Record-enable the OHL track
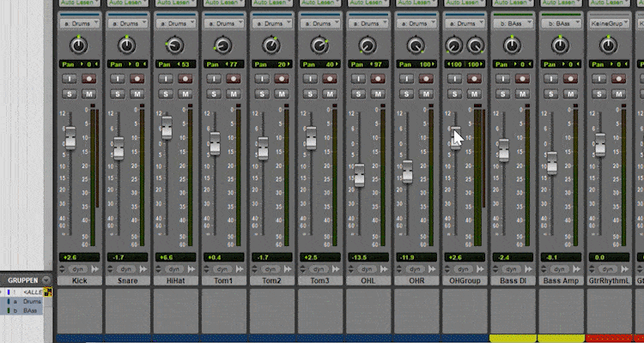The height and width of the screenshot is (343, 644). pyautogui.click(x=378, y=79)
